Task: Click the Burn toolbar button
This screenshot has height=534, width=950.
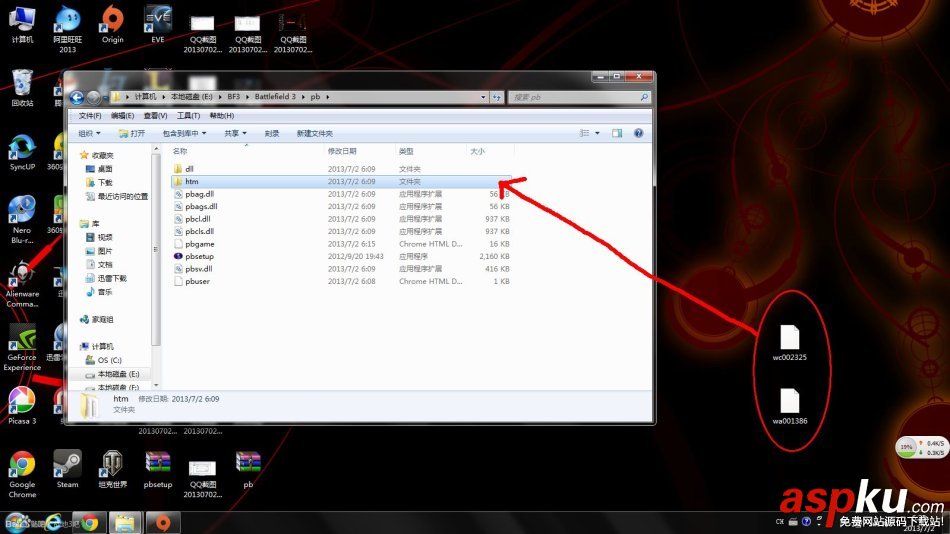Action: click(271, 133)
